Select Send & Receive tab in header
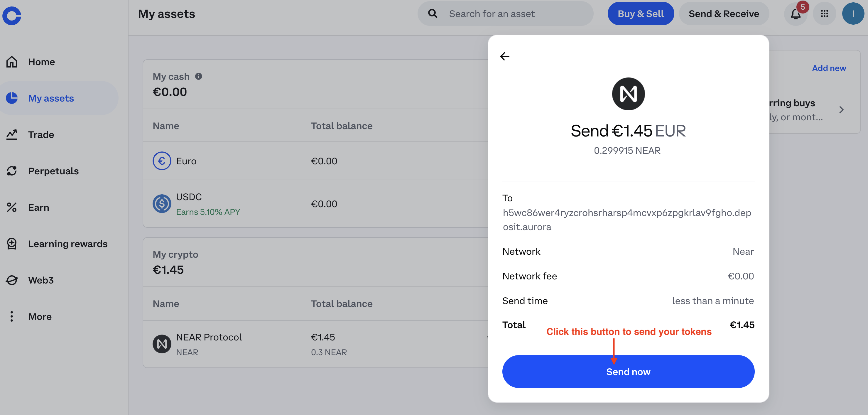This screenshot has height=415, width=868. [724, 13]
